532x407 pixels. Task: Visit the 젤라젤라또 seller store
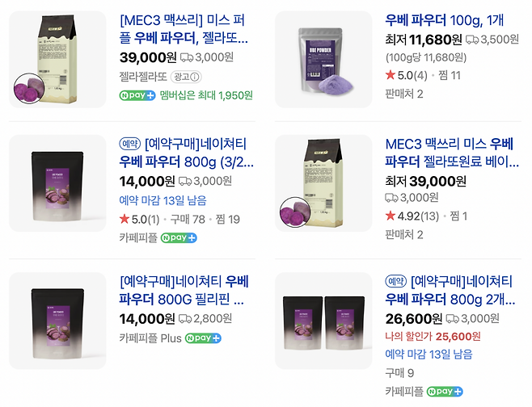145,77
